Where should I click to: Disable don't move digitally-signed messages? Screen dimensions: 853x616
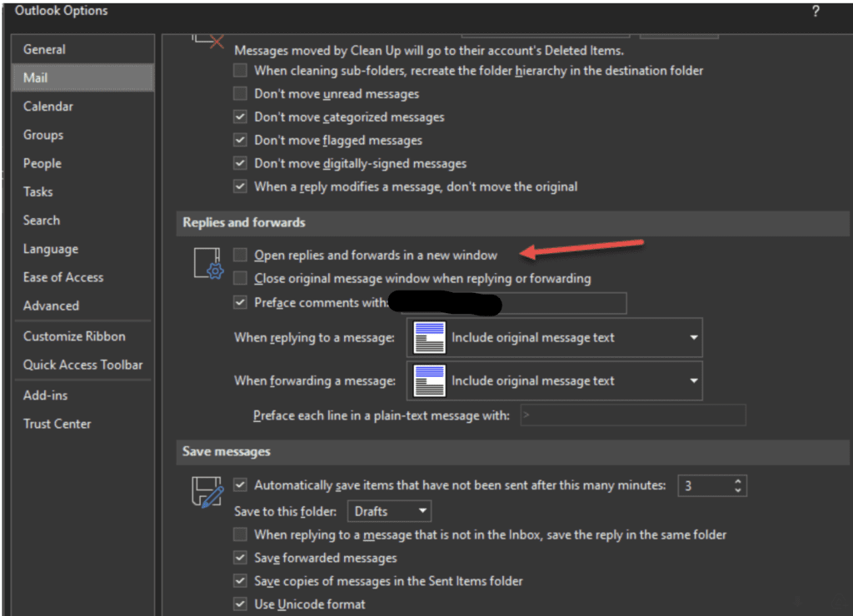[x=240, y=163]
